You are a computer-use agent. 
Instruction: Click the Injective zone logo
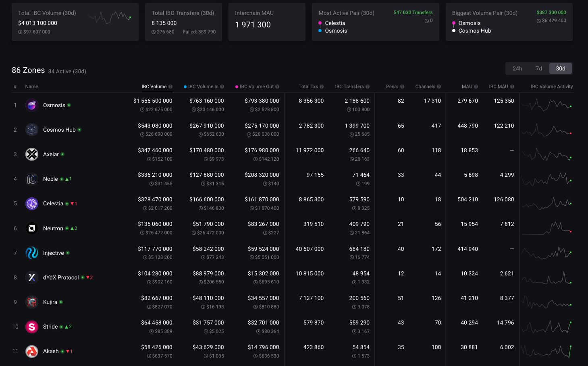tap(32, 253)
